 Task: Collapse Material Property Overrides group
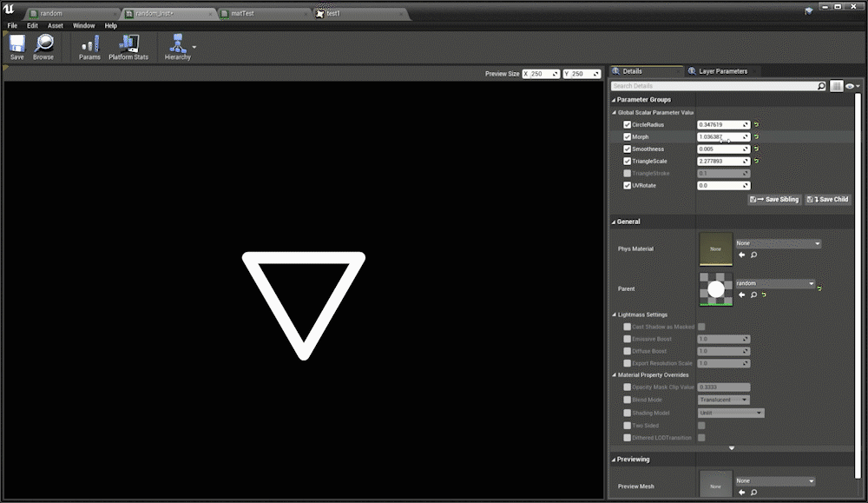click(615, 375)
